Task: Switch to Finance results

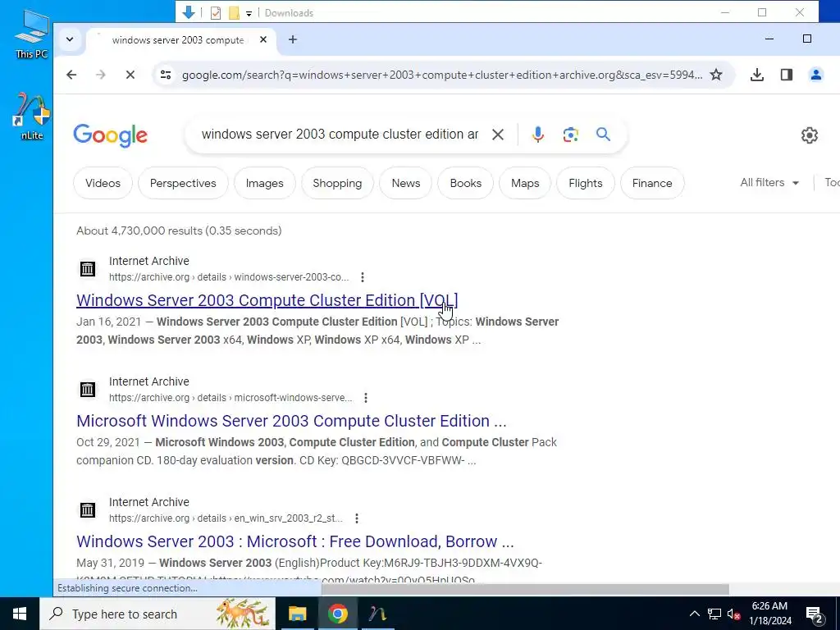Action: coord(652,183)
